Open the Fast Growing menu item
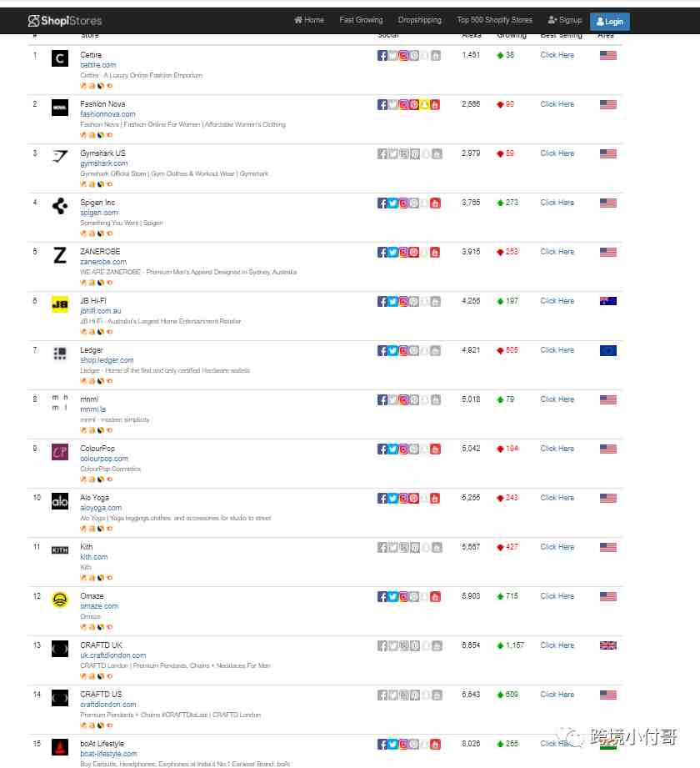This screenshot has width=700, height=768. 362,20
